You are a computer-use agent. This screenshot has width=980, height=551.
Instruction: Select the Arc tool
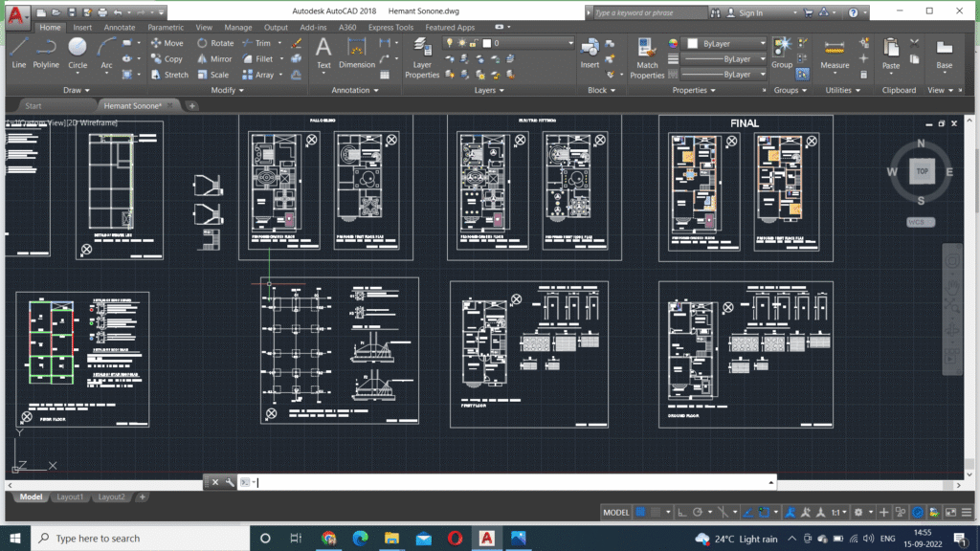click(107, 53)
